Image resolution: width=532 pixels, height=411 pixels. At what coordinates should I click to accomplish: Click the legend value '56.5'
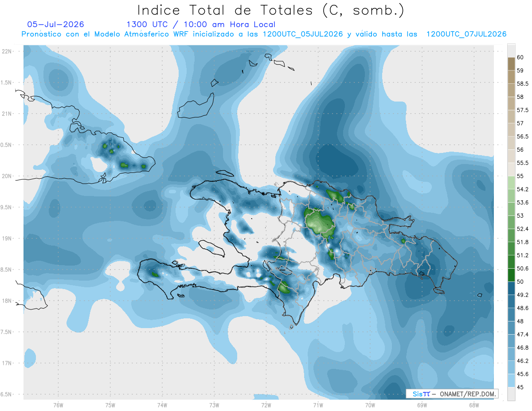[523, 137]
